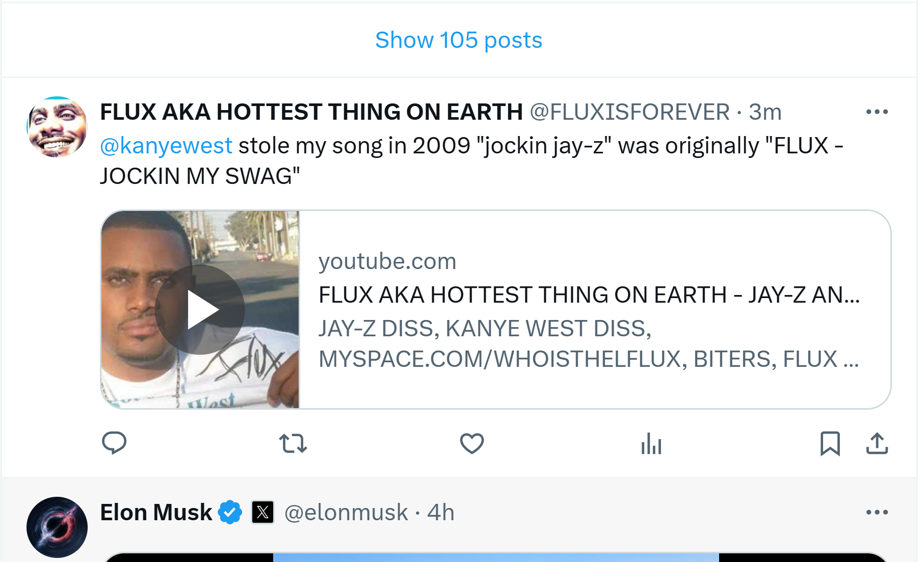Click the X affiliation badge
The width and height of the screenshot is (924, 562).
tap(263, 512)
